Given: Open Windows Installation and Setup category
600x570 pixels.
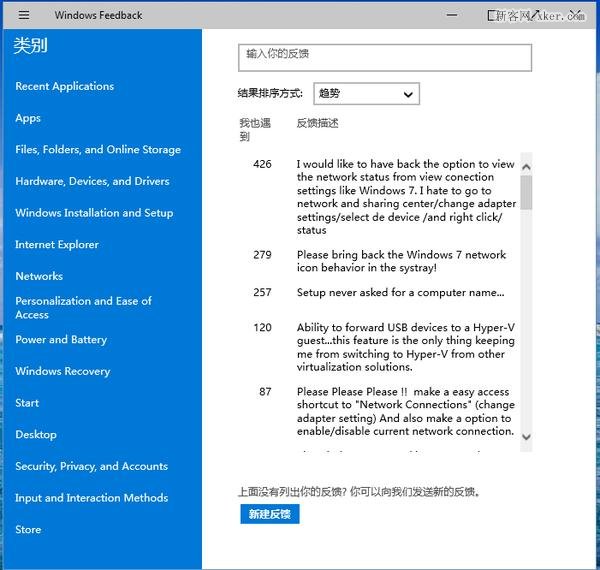Looking at the screenshot, I should point(94,213).
